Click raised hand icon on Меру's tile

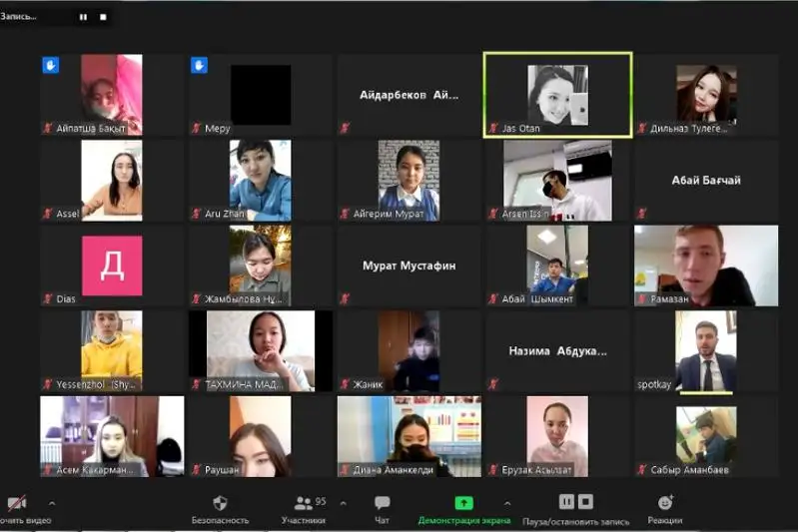tap(199, 65)
